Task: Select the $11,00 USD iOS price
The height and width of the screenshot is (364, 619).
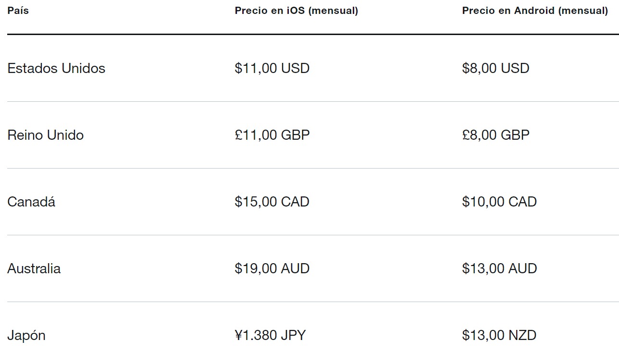Action: tap(272, 68)
